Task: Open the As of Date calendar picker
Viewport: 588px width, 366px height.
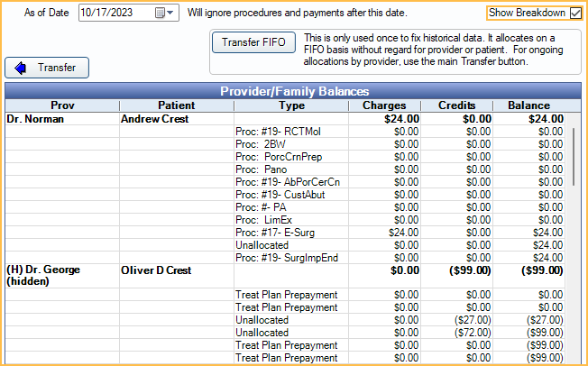Action: pyautogui.click(x=161, y=14)
